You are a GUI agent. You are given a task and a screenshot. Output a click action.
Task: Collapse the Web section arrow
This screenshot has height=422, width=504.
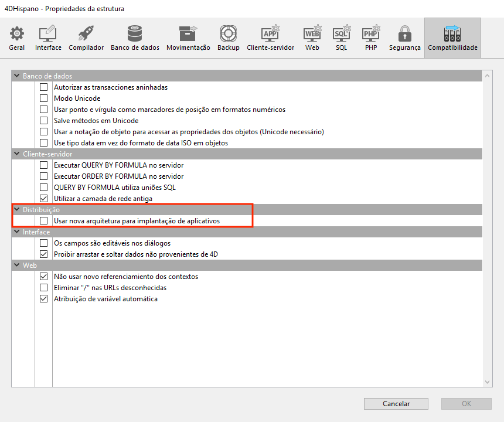tap(16, 266)
